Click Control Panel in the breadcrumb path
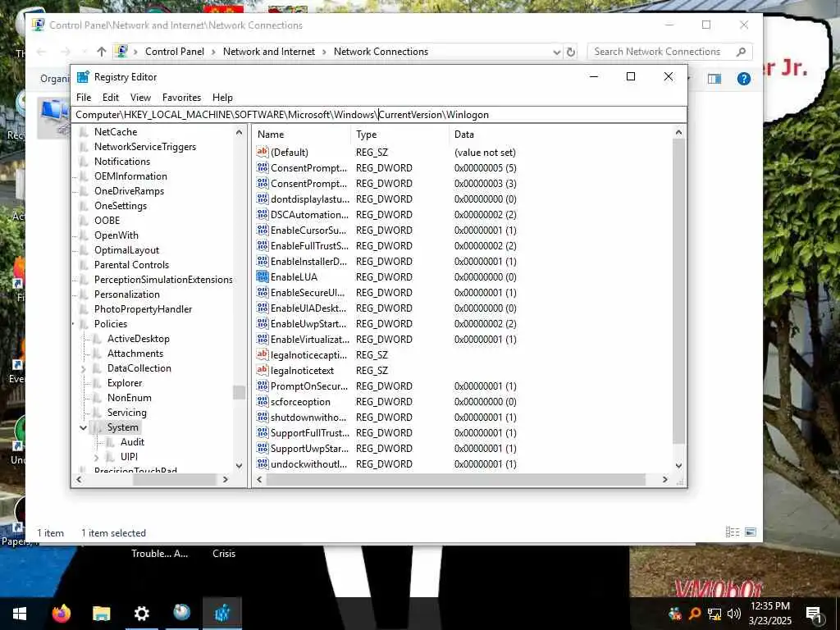 (x=175, y=52)
